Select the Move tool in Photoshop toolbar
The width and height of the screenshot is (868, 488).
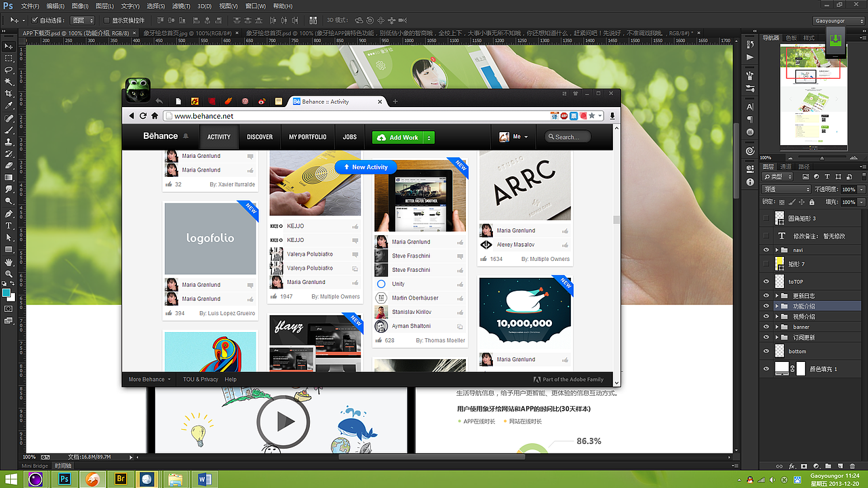[9, 46]
